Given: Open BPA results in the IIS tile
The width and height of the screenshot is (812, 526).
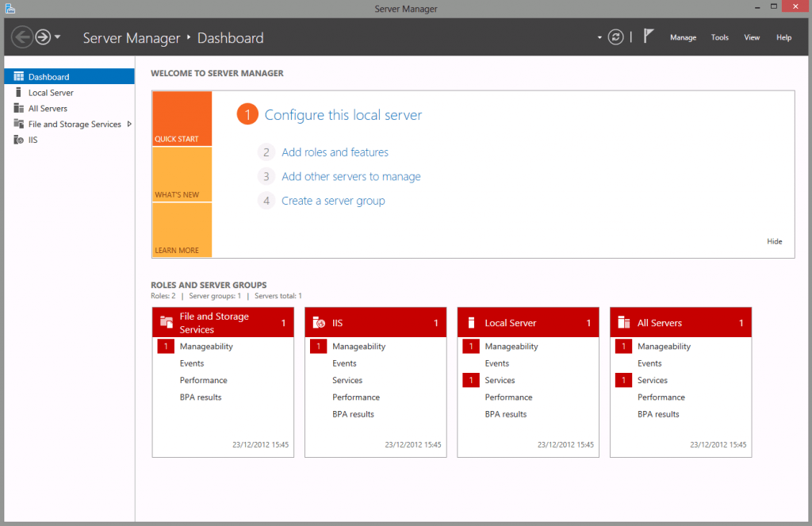Looking at the screenshot, I should tap(353, 414).
